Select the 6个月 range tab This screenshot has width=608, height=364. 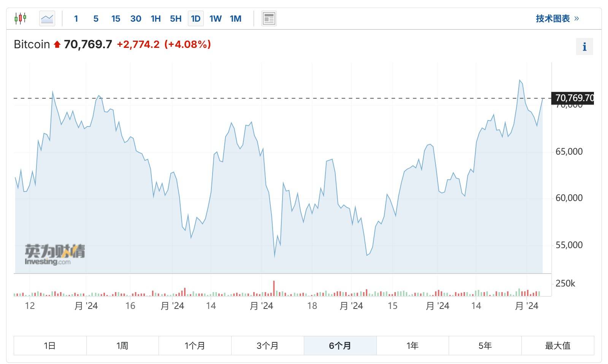(x=340, y=345)
